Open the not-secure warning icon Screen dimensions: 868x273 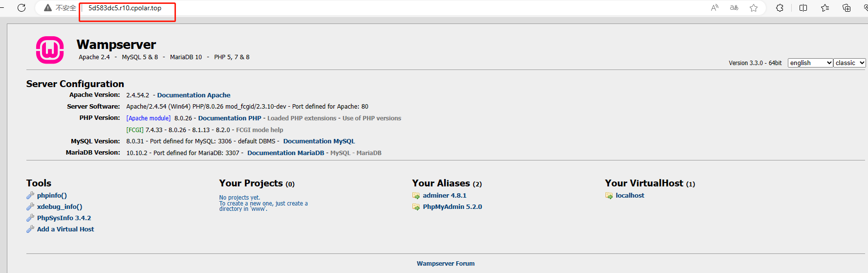click(x=48, y=8)
